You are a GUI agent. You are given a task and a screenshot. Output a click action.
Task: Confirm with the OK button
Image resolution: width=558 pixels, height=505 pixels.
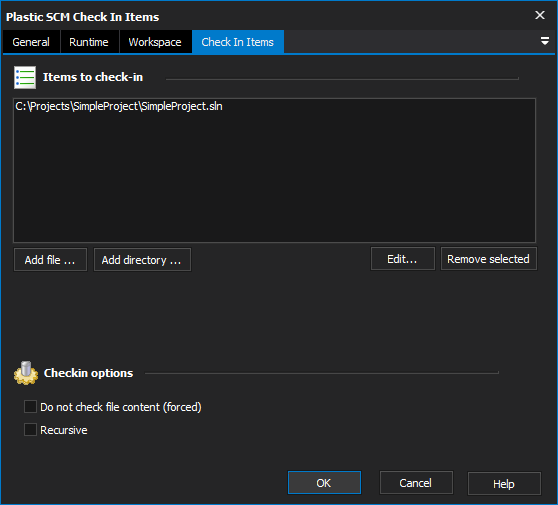pyautogui.click(x=324, y=483)
